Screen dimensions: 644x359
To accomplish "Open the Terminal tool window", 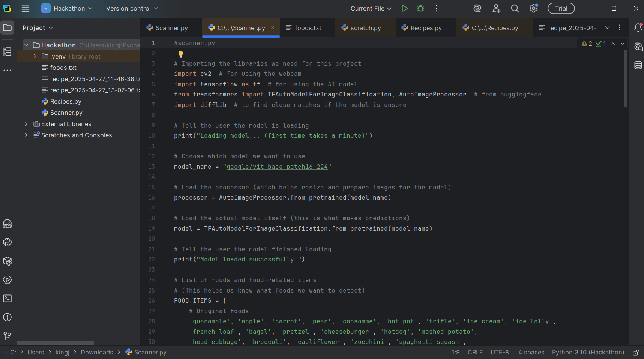I will 7,299.
